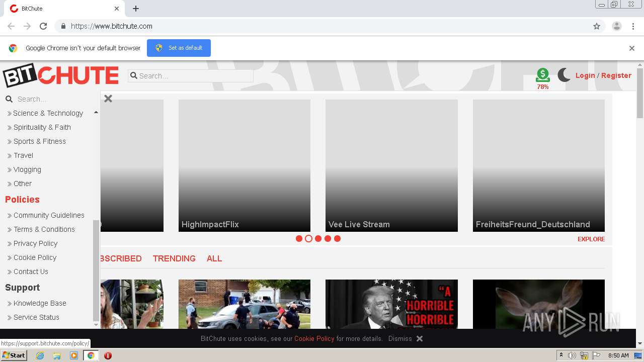
Task: Open Terms & Conditions page
Action: pyautogui.click(x=44, y=229)
